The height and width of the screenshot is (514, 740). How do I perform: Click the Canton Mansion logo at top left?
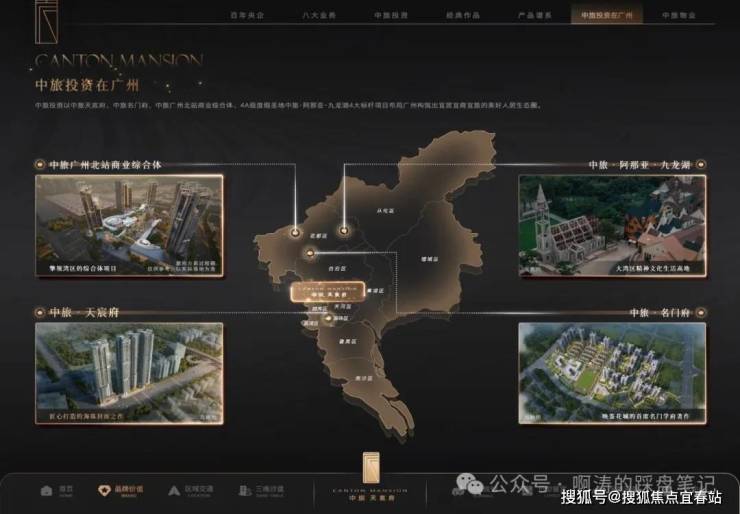tap(46, 21)
